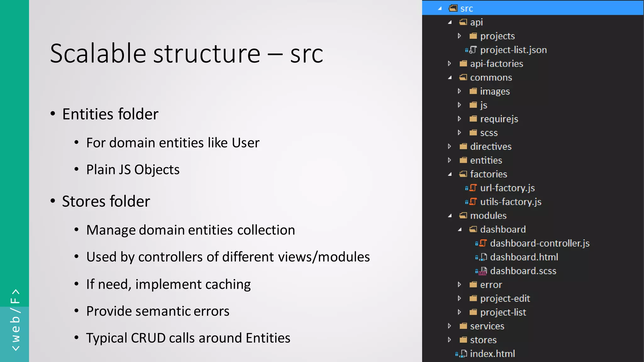Click the 'Stores folder' bullet text
Screen dimensions: 644x362
(x=106, y=201)
